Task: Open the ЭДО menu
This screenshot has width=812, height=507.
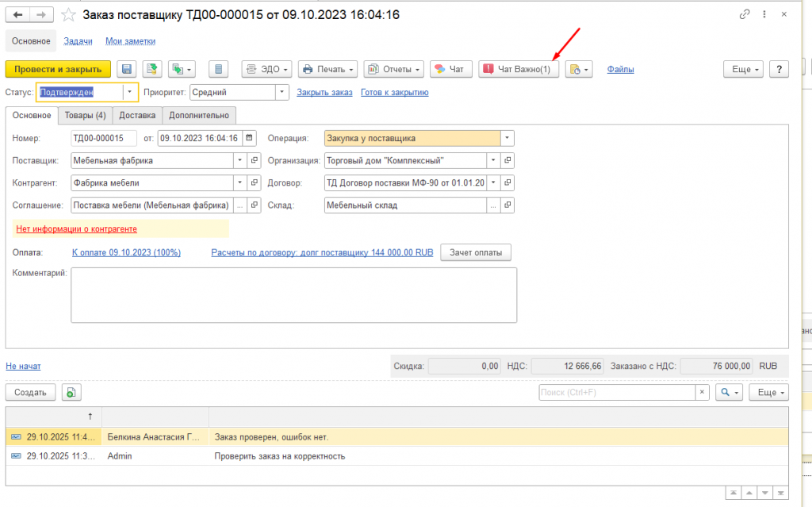Action: (x=266, y=69)
